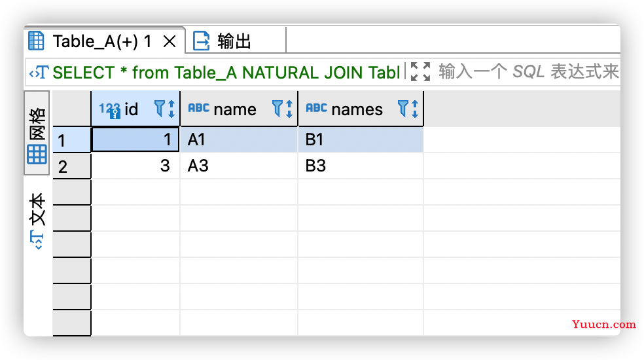Click the top-left corner cell of the grid

tap(72, 109)
